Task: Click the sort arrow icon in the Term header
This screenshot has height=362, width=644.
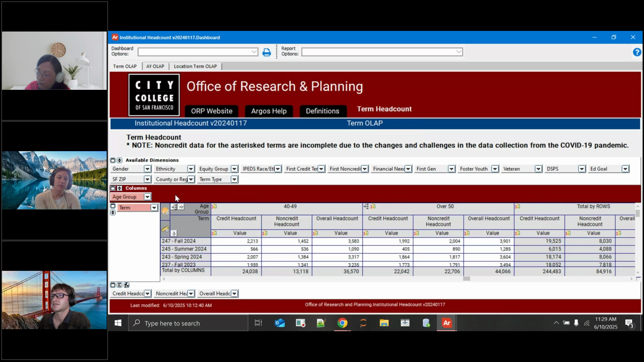Action: point(174,234)
